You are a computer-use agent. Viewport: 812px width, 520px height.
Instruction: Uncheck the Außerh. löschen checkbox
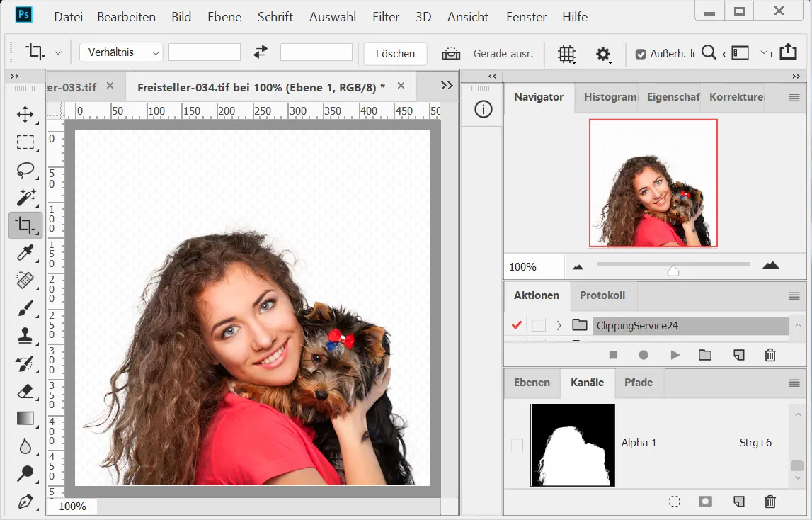(x=640, y=54)
